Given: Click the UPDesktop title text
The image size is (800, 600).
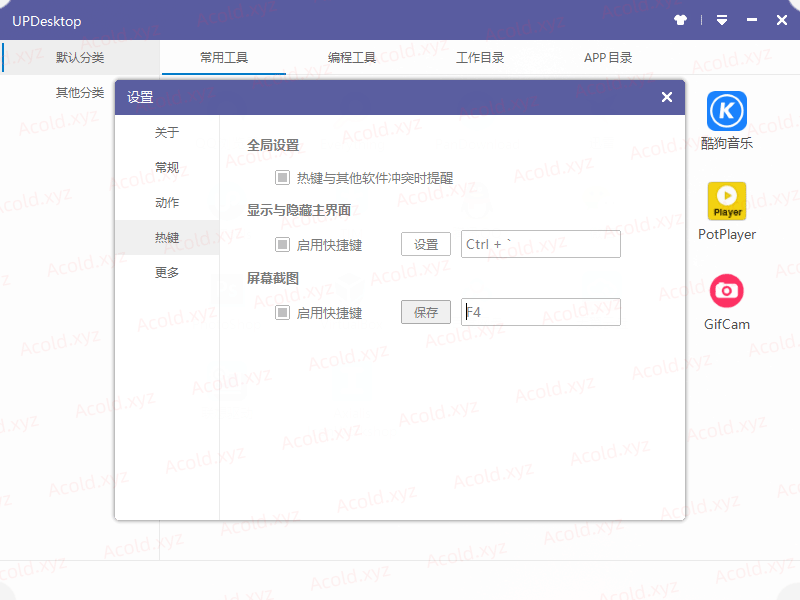Looking at the screenshot, I should coord(46,21).
